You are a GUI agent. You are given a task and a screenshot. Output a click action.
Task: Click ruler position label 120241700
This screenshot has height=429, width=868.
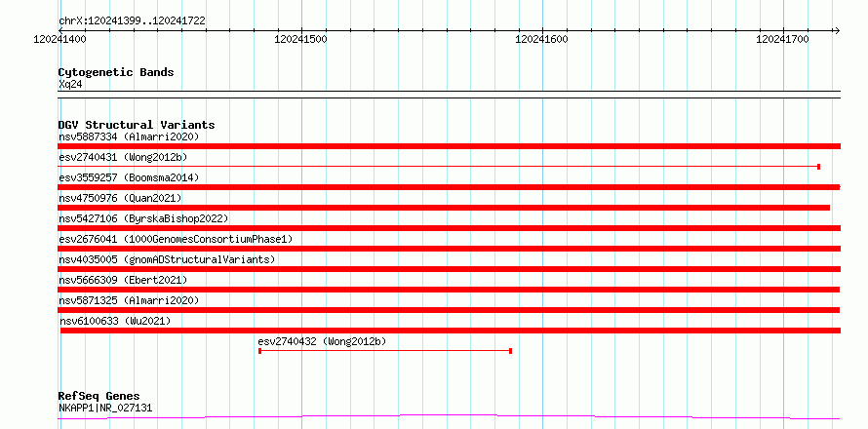tap(782, 39)
